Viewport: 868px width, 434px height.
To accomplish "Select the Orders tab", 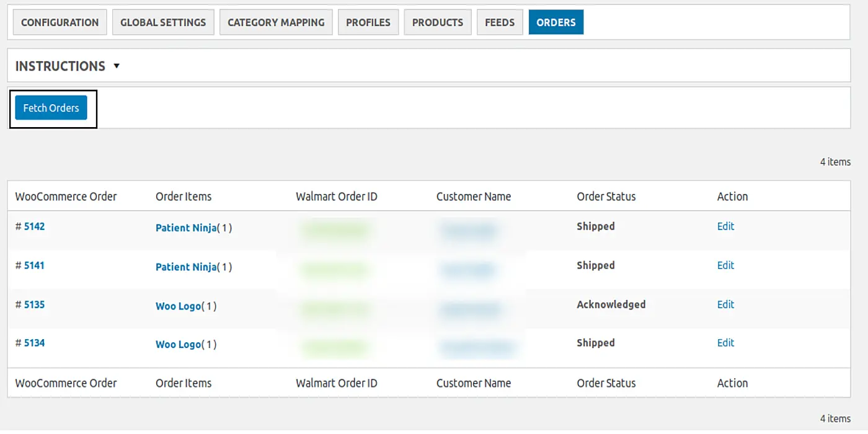I will tap(556, 22).
